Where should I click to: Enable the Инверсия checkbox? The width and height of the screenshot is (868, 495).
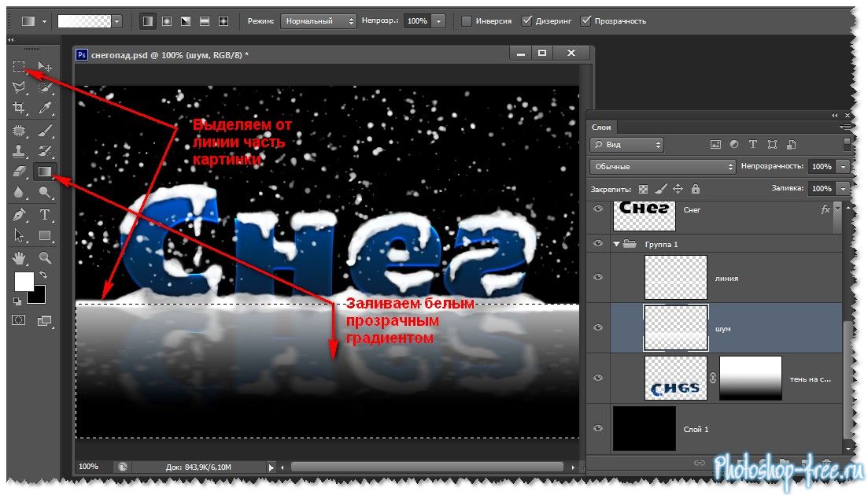pos(467,21)
